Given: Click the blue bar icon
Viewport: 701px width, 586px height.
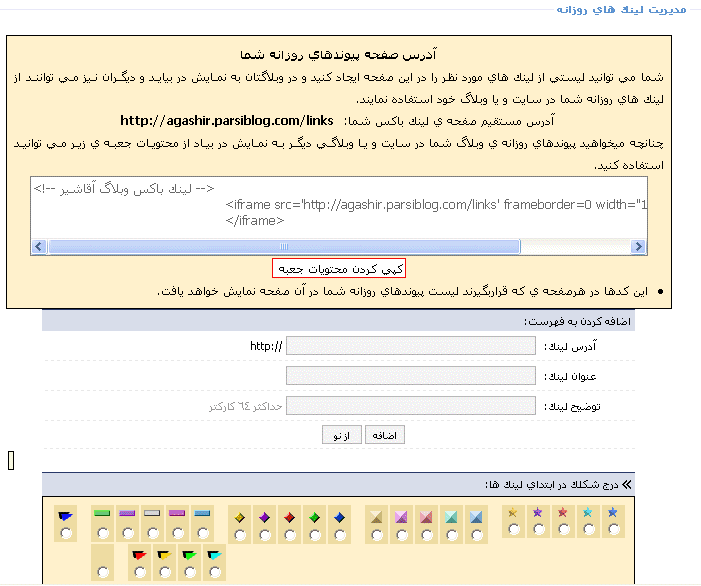Looking at the screenshot, I should [202, 513].
